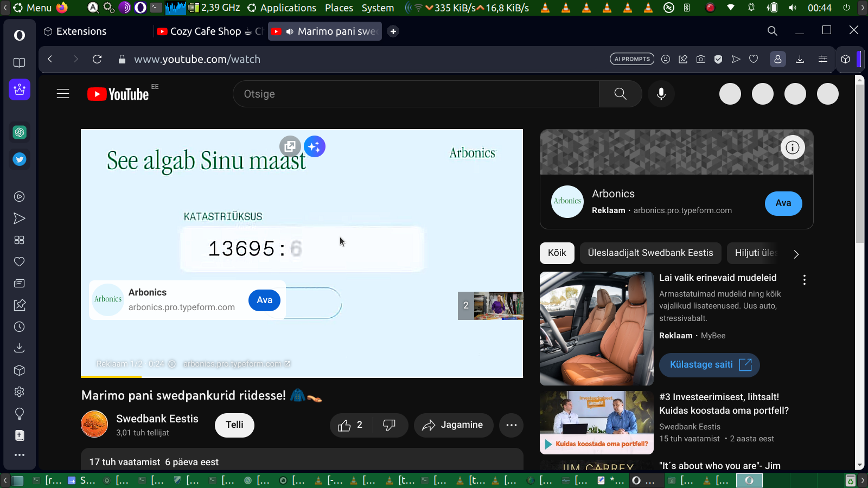This screenshot has width=868, height=488.
Task: Open AI PROMPTS in the address bar
Action: pos(632,59)
